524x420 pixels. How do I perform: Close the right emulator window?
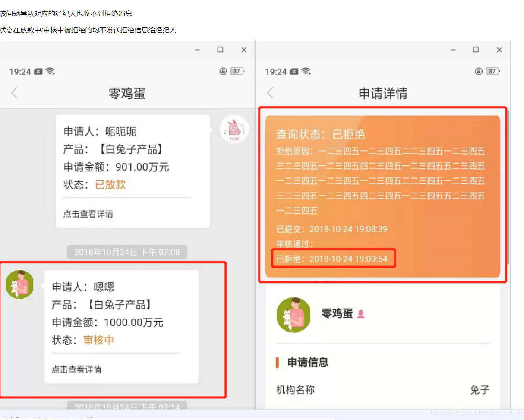tap(499, 50)
